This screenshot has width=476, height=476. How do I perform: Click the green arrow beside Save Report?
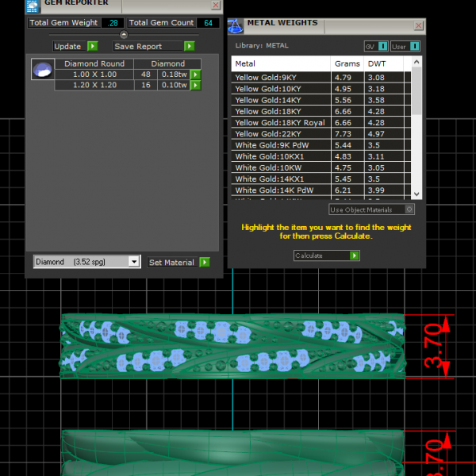pos(189,47)
